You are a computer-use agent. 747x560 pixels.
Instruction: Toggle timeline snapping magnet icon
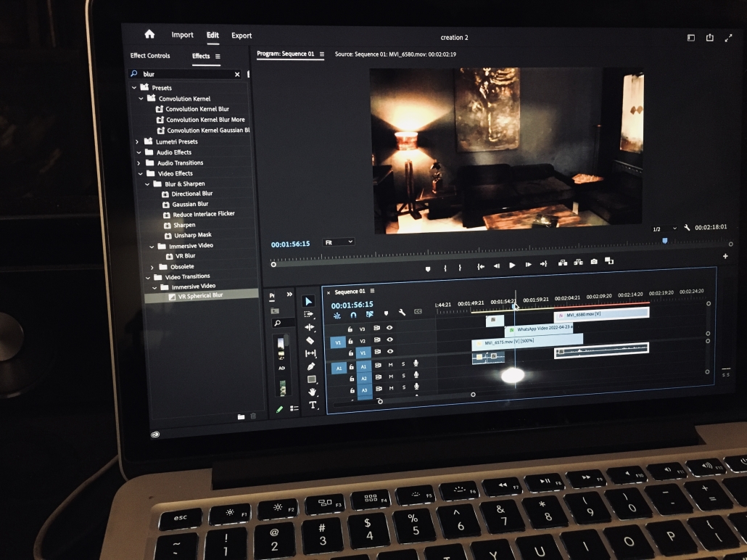tap(353, 315)
